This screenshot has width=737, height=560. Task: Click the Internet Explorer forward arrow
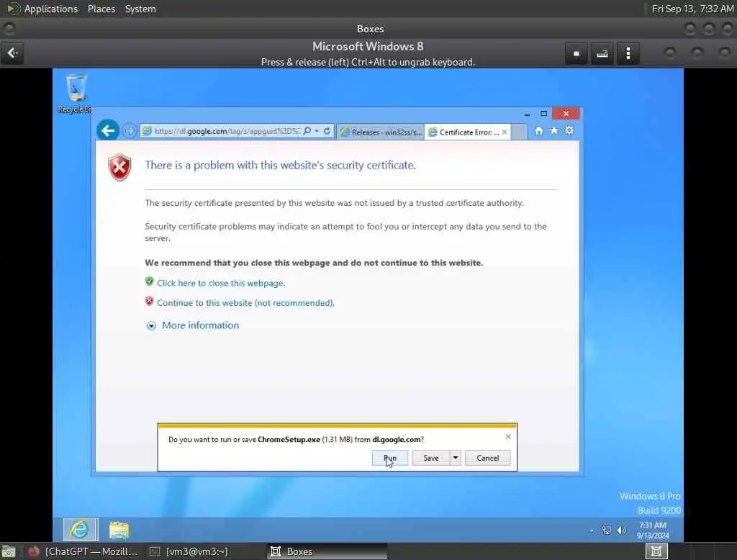pyautogui.click(x=130, y=131)
